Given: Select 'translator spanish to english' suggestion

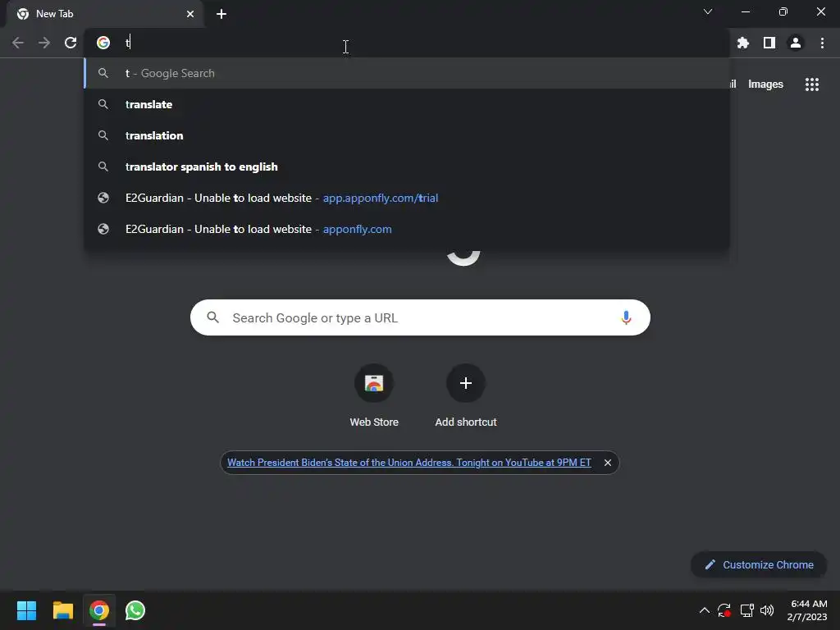Looking at the screenshot, I should [x=407, y=167].
